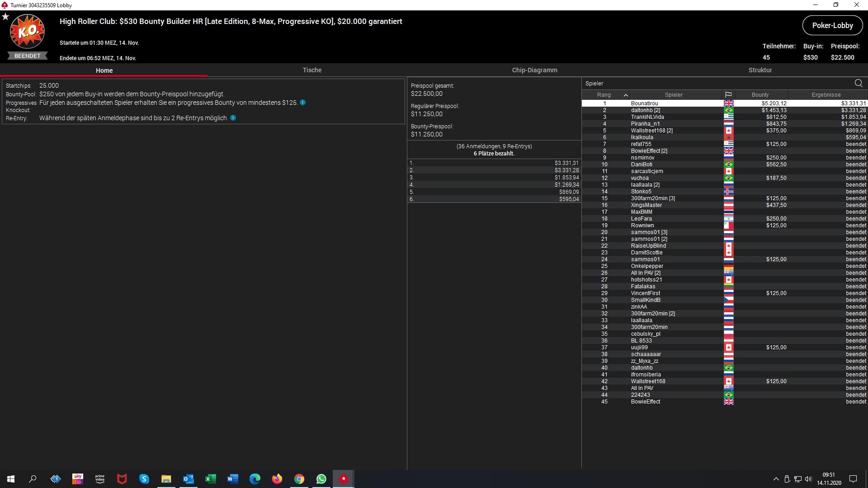The image size is (868, 488).
Task: Open the Poker-Lobby button
Action: pos(832,26)
